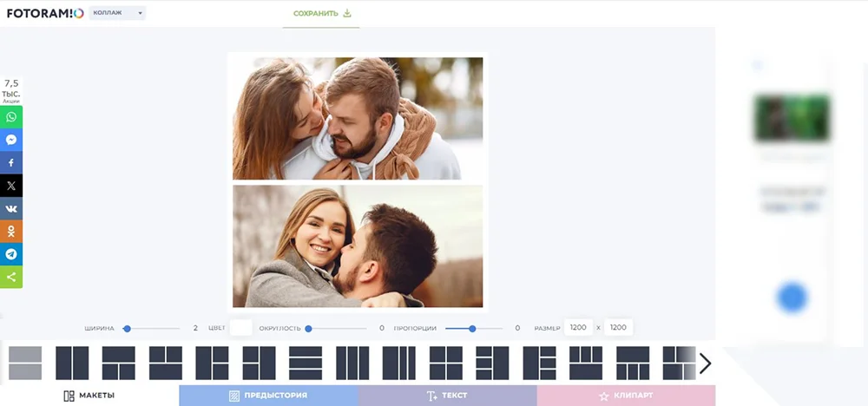Share on Odnoklassniki icon
Image resolution: width=868 pixels, height=406 pixels.
click(11, 232)
